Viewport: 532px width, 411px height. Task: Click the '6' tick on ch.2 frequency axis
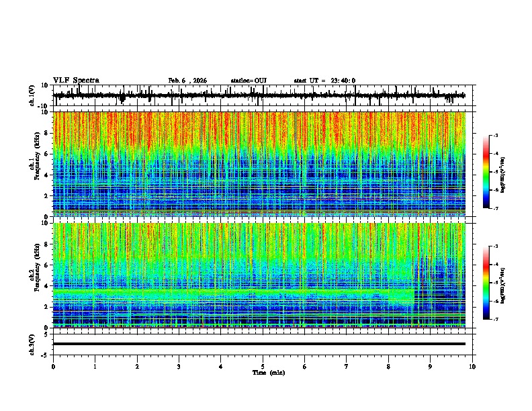pyautogui.click(x=47, y=265)
